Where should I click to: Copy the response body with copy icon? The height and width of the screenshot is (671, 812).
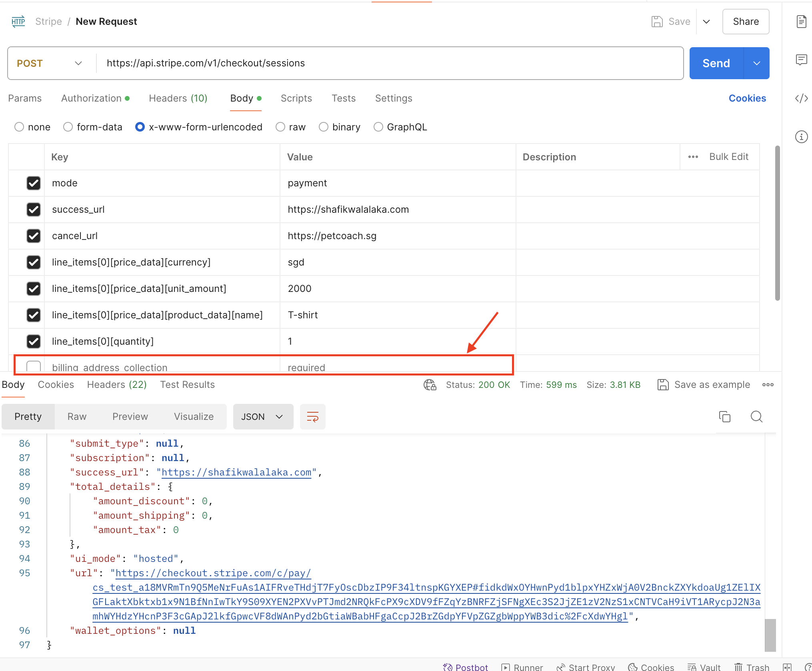724,417
